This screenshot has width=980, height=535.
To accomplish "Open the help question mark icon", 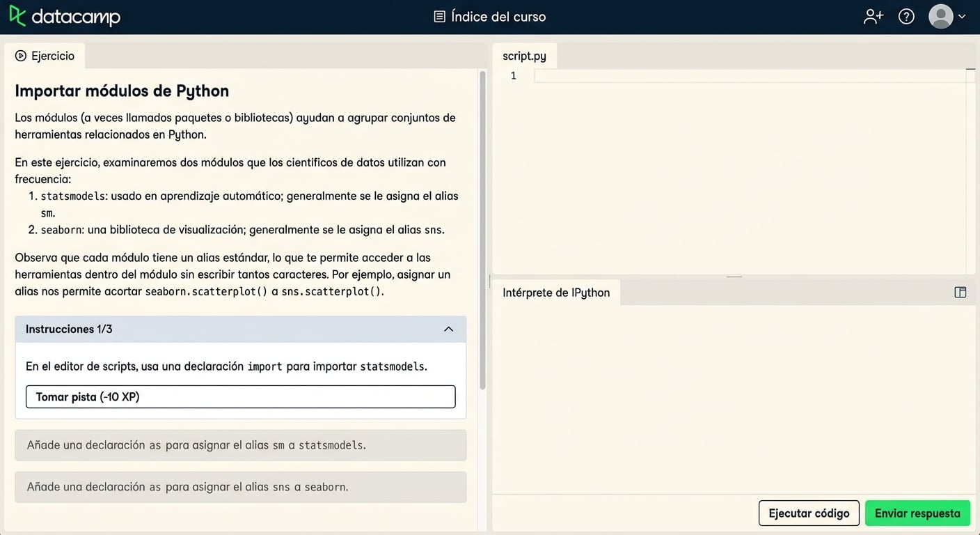I will [906, 17].
